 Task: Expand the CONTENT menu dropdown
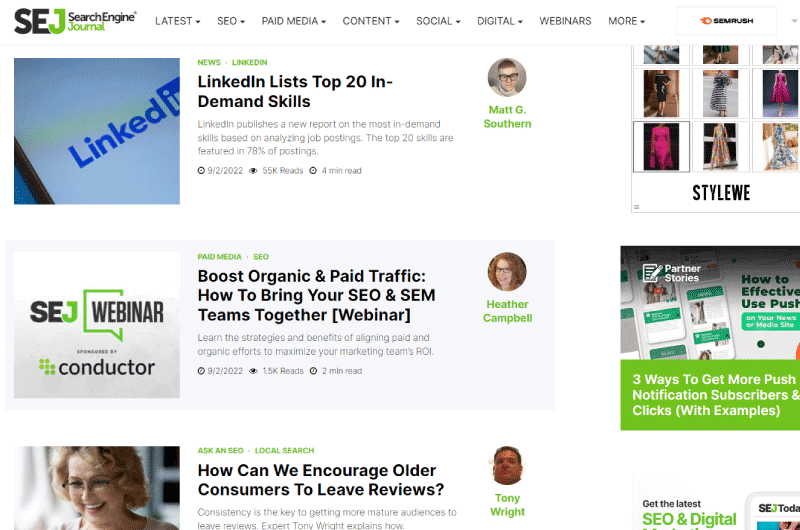click(x=370, y=21)
